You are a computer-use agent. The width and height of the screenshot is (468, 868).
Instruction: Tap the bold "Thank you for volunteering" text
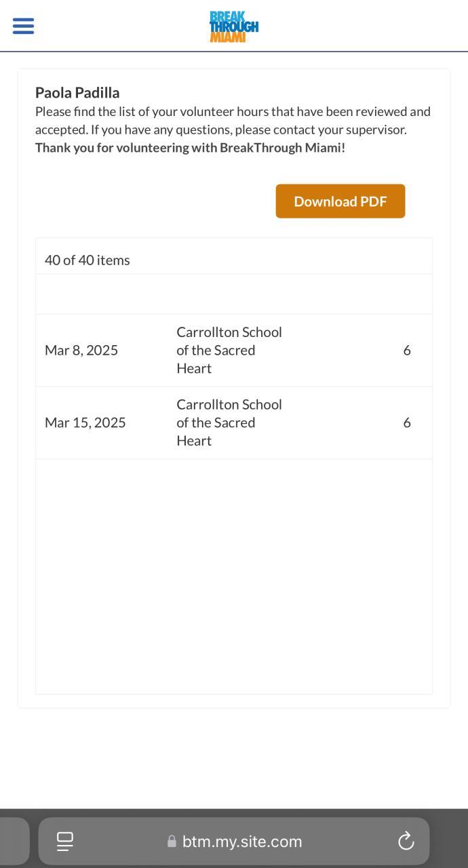tap(190, 148)
